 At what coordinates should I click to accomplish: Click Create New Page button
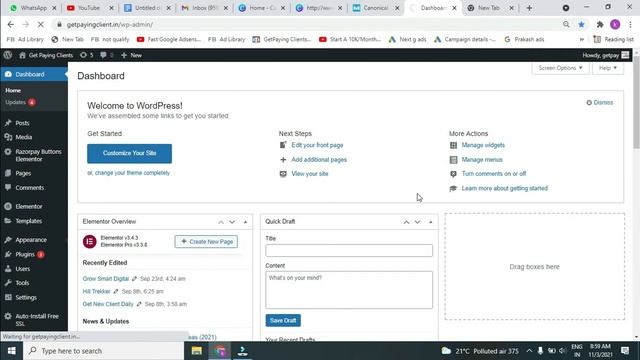coord(206,242)
